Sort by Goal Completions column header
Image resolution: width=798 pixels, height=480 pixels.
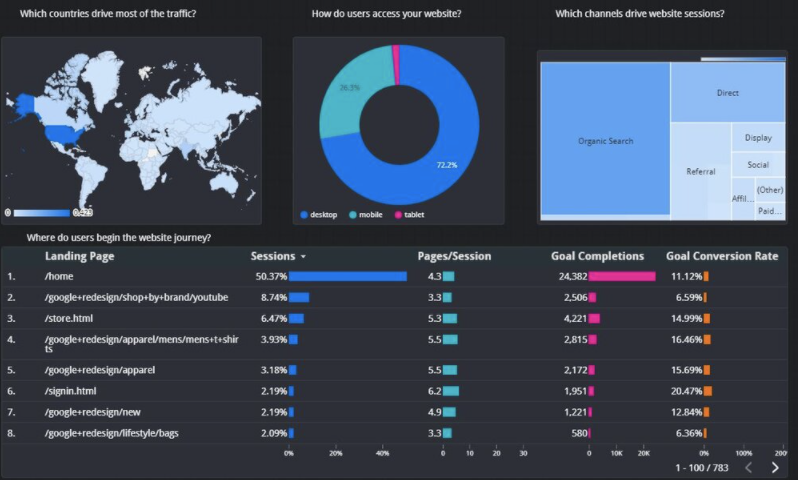[598, 256]
